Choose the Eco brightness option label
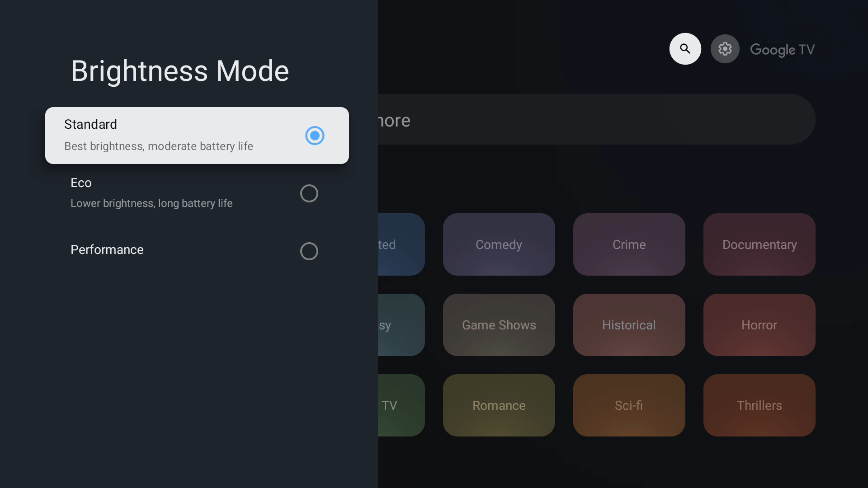868x488 pixels. (81, 183)
